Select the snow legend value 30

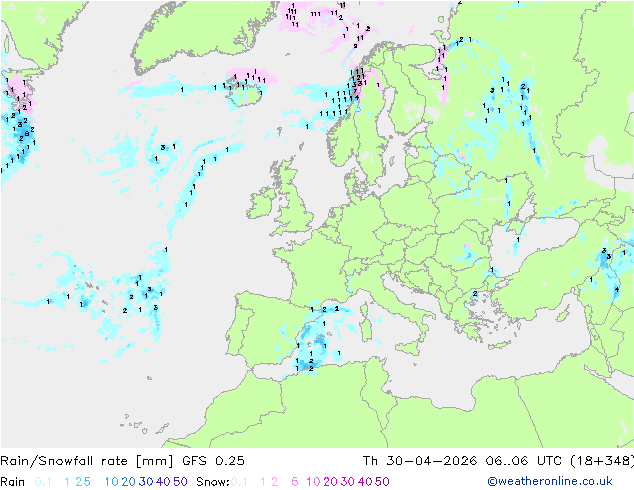coord(348,482)
